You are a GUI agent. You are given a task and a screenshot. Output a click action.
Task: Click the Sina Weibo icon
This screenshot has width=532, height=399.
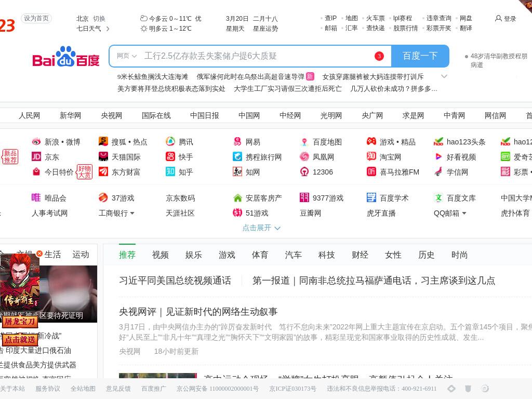tap(36, 142)
